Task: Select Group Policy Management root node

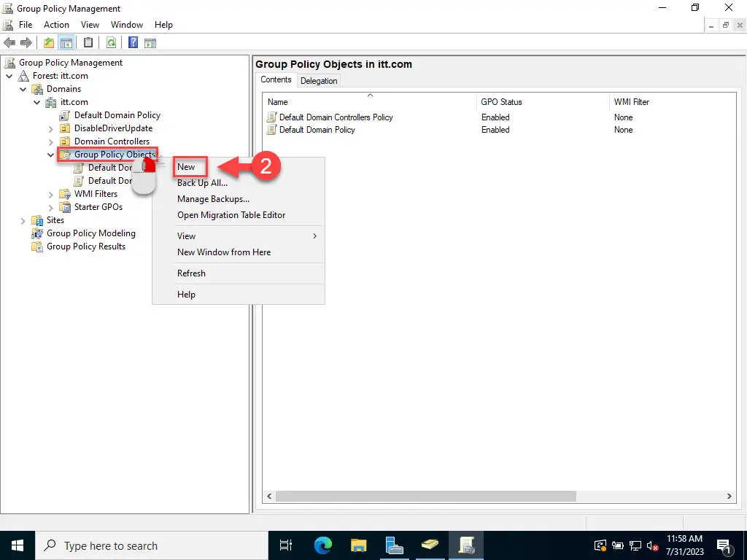Action: pos(71,63)
